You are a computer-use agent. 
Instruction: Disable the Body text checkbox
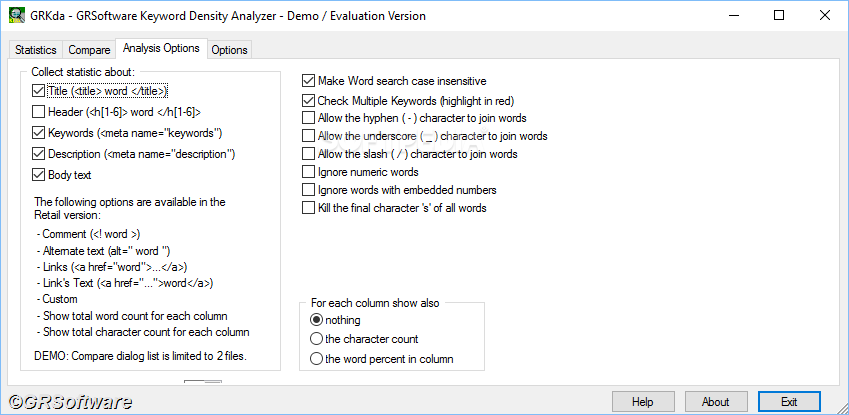pos(38,175)
